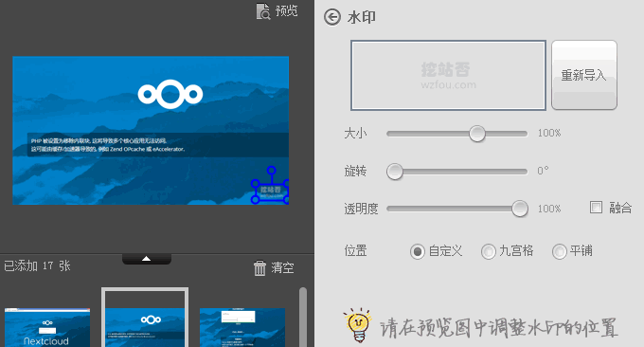This screenshot has width=644, height=347.
Task: Click the lightbulb tip icon
Action: tap(358, 325)
